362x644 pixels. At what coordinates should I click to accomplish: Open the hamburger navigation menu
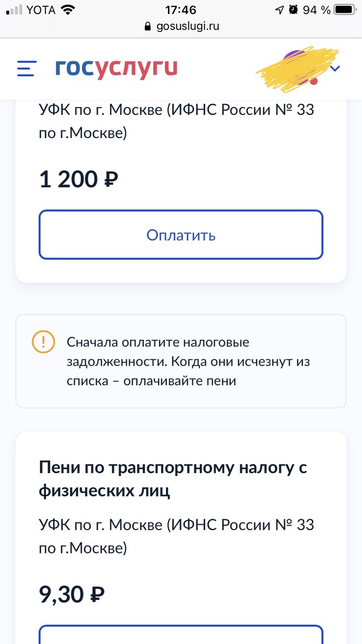[26, 69]
